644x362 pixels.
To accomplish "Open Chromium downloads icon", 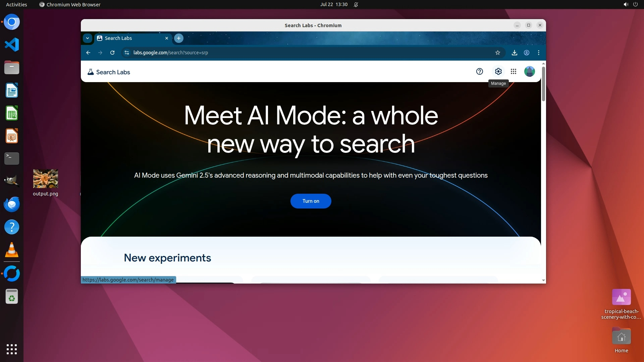I will coord(514,53).
